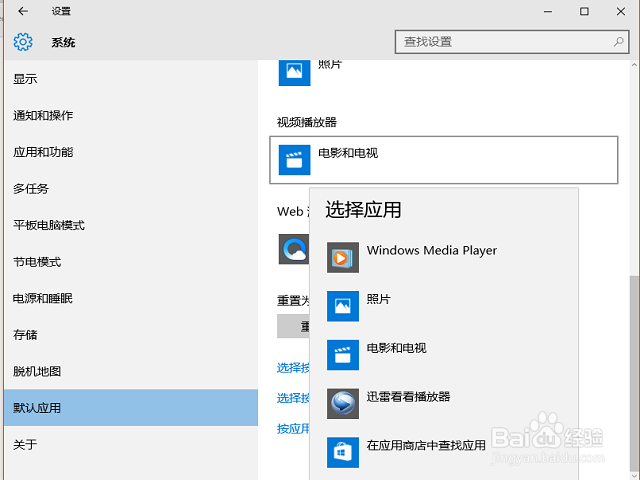Select 迅雷看看播放器 label in chooser

pyautogui.click(x=408, y=397)
